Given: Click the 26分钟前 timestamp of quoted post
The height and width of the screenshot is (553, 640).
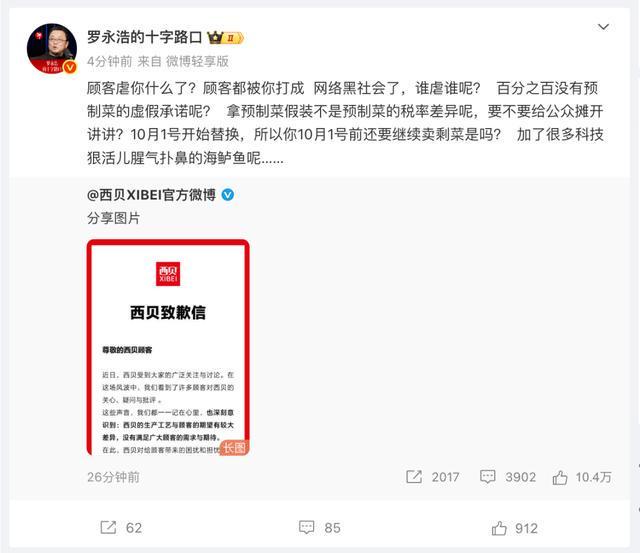Looking at the screenshot, I should click(x=113, y=477).
